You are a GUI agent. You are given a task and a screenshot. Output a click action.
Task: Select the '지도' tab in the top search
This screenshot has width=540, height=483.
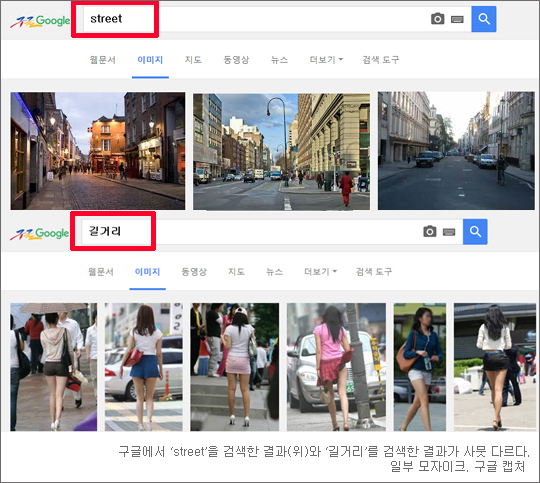tap(193, 60)
